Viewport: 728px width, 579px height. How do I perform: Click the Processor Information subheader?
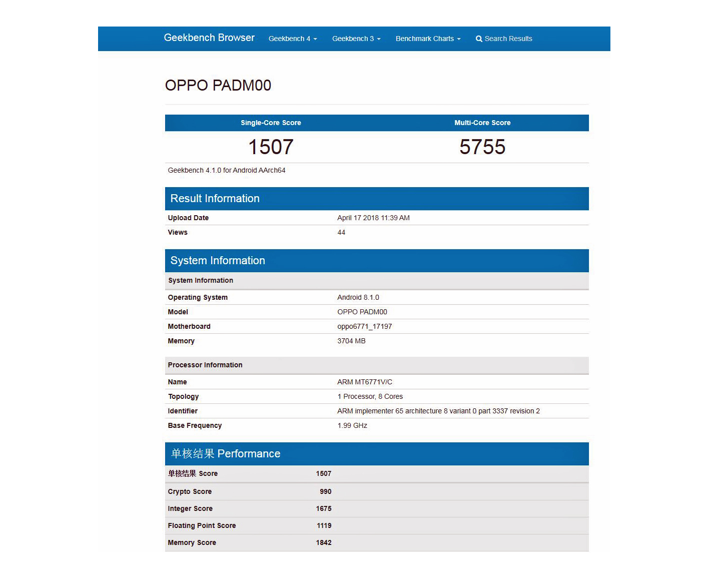coord(377,365)
